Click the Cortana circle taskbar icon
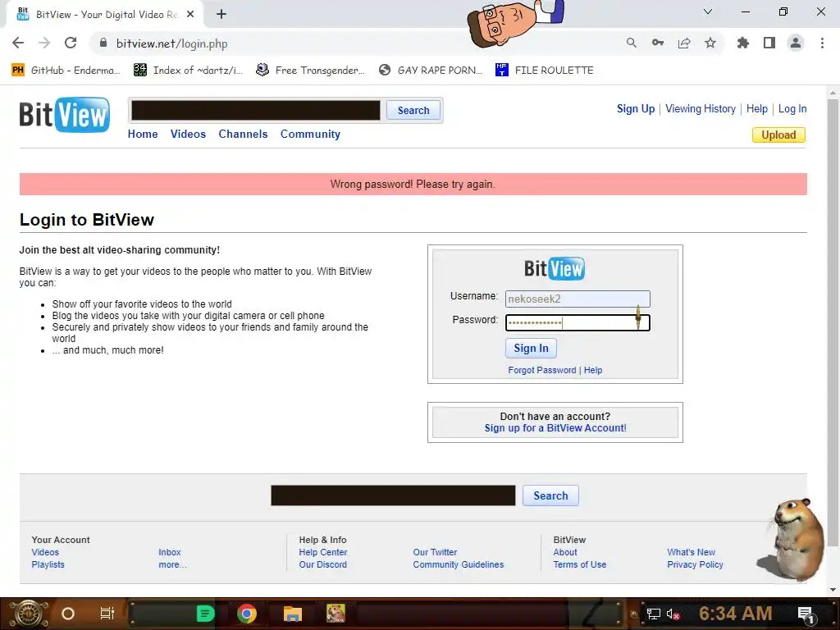Viewport: 840px width, 630px height. point(68,614)
